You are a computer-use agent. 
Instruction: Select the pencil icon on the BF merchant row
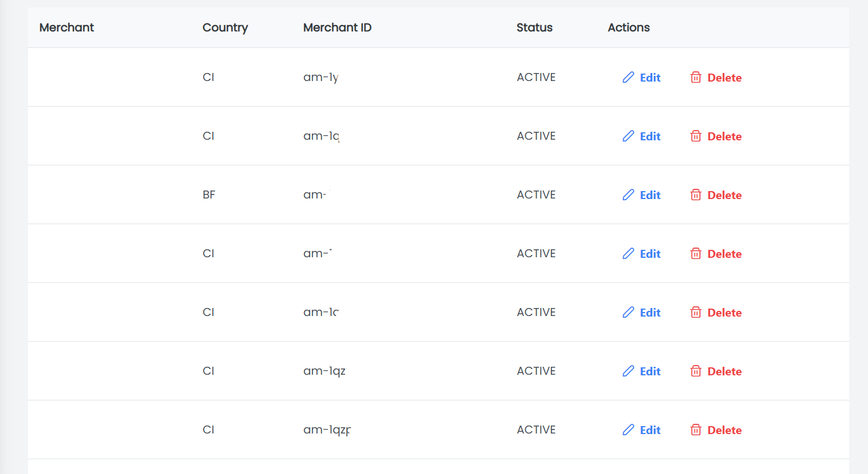pyautogui.click(x=628, y=195)
